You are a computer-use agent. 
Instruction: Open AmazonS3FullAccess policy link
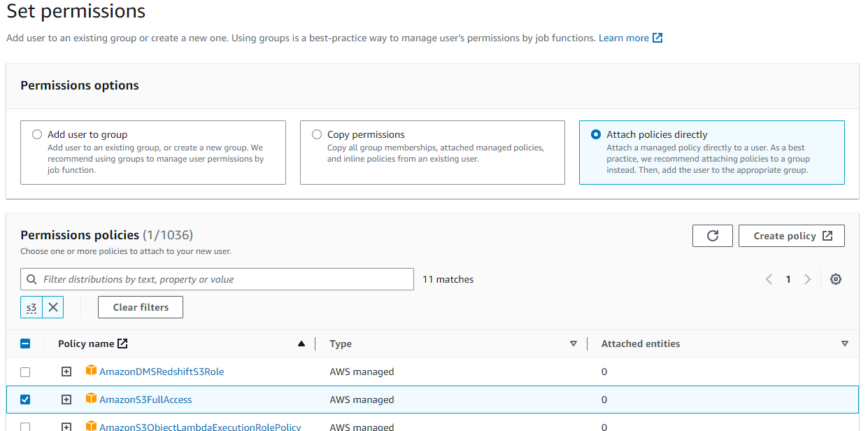click(x=145, y=400)
